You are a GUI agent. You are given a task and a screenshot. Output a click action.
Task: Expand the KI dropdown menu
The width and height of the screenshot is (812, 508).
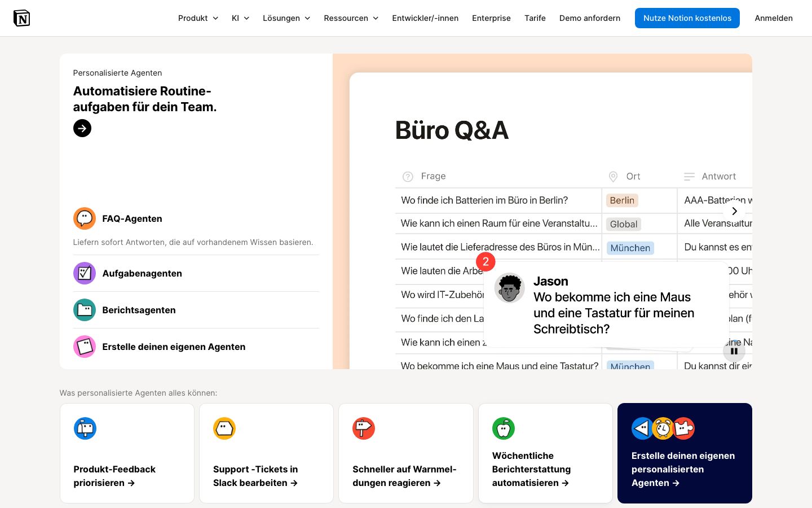240,18
